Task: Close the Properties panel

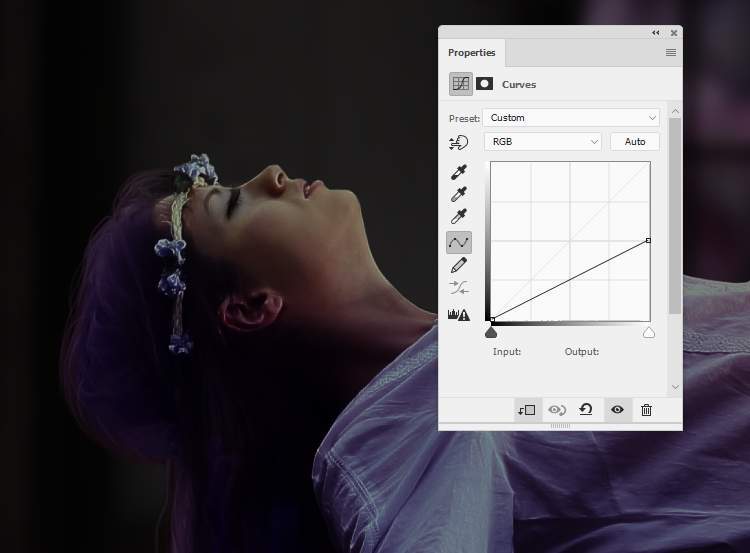Action: tap(674, 33)
